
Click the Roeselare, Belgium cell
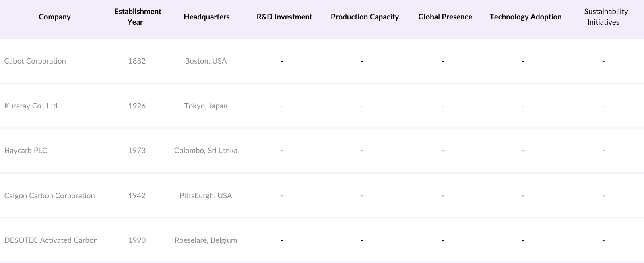206,240
